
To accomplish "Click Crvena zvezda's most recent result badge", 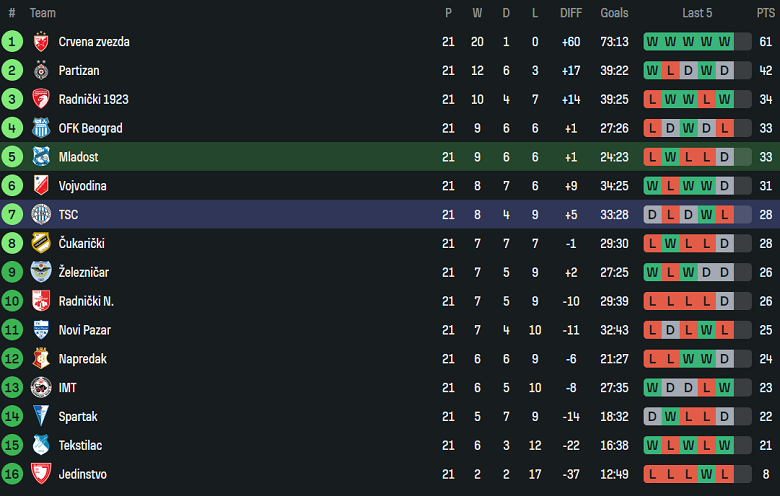I will [724, 42].
